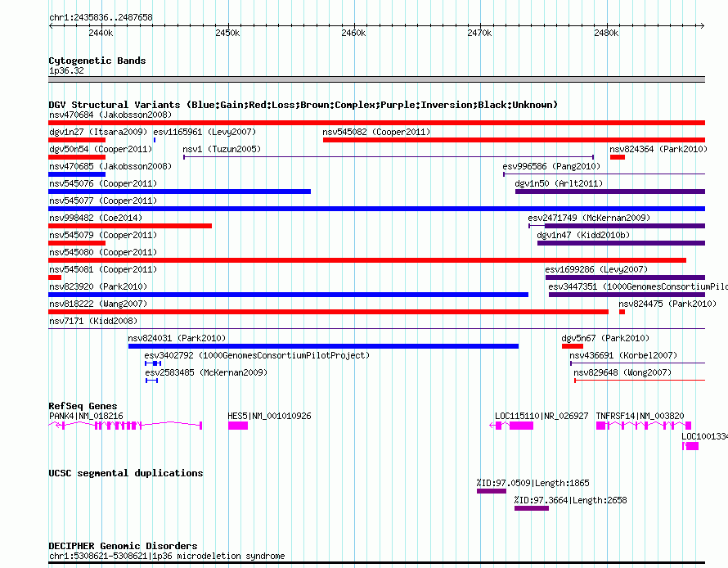Select the esv2583485 (McKernan2009) blue glyph
This screenshot has width=728, height=568.
coord(152,381)
